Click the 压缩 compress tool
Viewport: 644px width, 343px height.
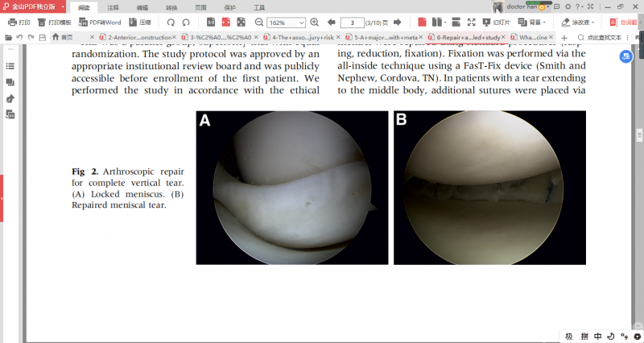tap(140, 22)
